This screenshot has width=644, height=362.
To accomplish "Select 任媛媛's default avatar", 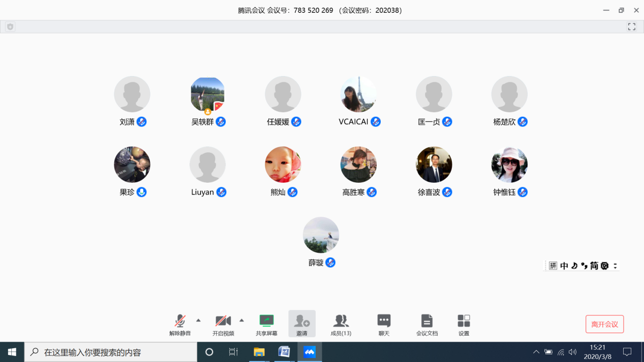I will (x=283, y=94).
